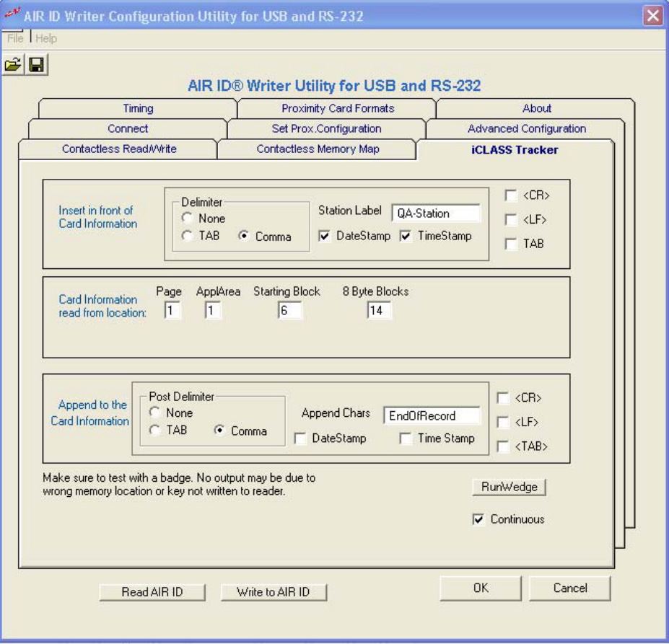Click the app logo in the title bar

(x=12, y=15)
